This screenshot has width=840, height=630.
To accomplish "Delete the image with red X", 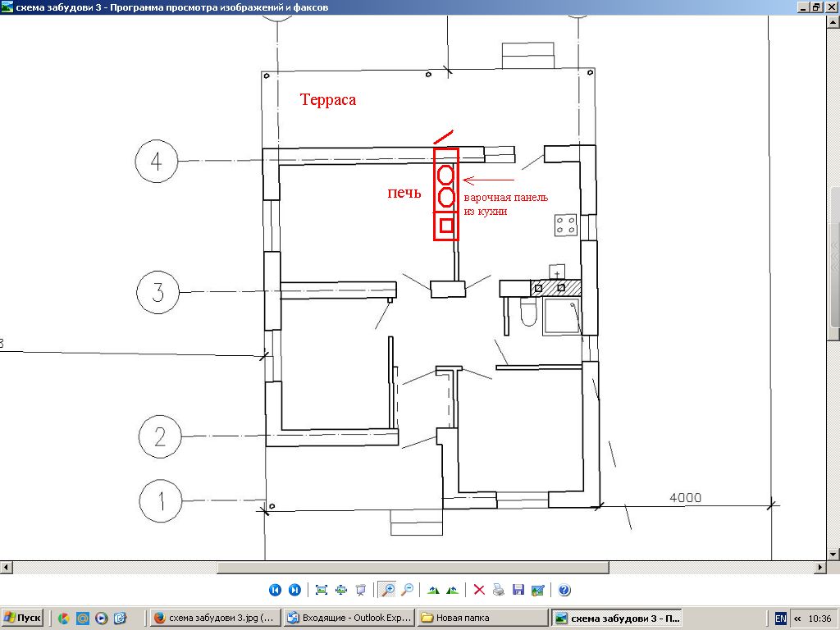I will (479, 590).
